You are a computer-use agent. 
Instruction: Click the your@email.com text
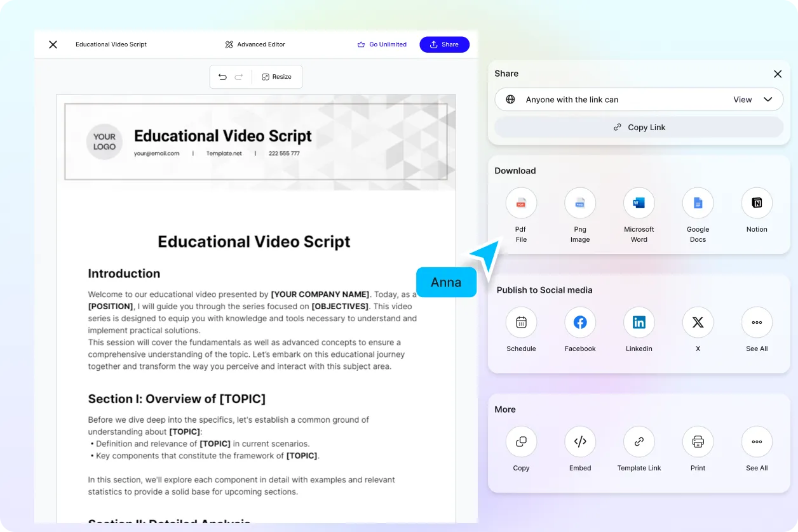click(x=156, y=154)
